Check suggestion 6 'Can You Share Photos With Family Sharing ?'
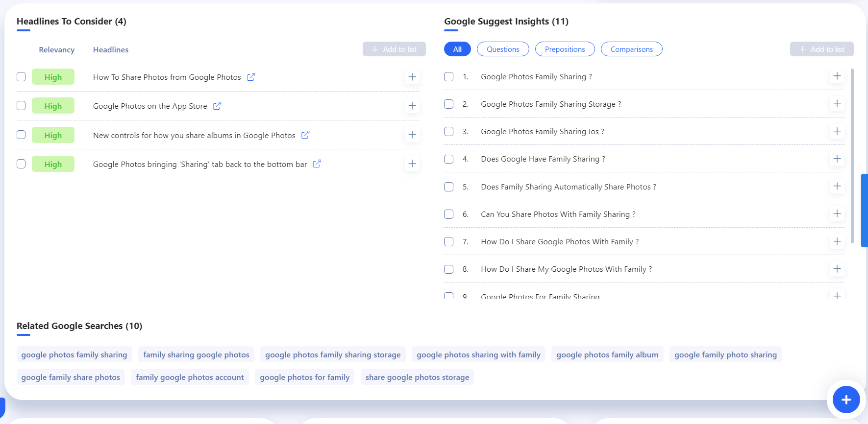 [x=448, y=214]
